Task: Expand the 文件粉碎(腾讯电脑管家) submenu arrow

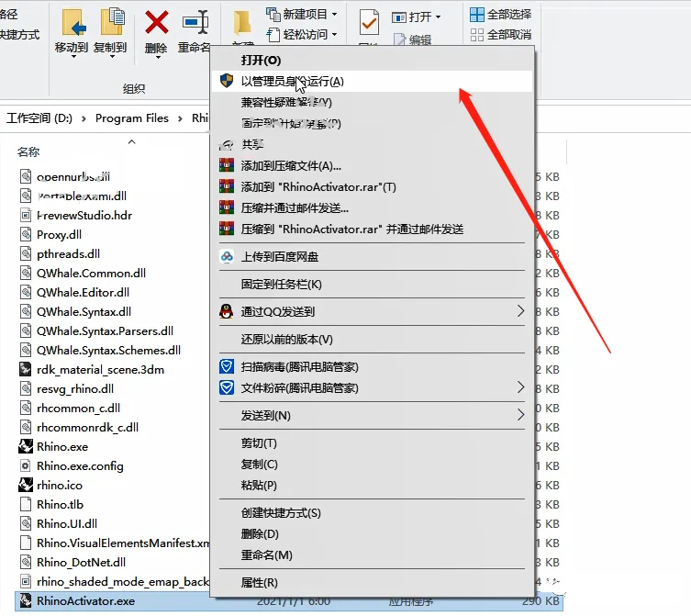Action: [x=520, y=387]
